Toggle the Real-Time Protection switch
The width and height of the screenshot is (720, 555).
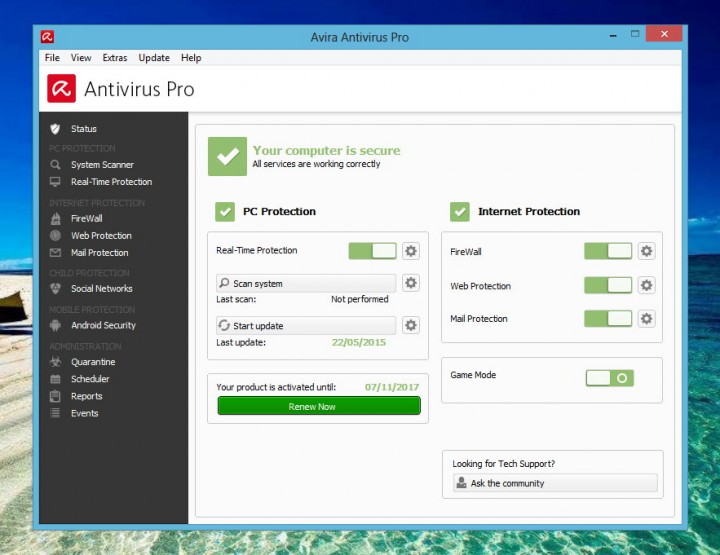coord(372,251)
